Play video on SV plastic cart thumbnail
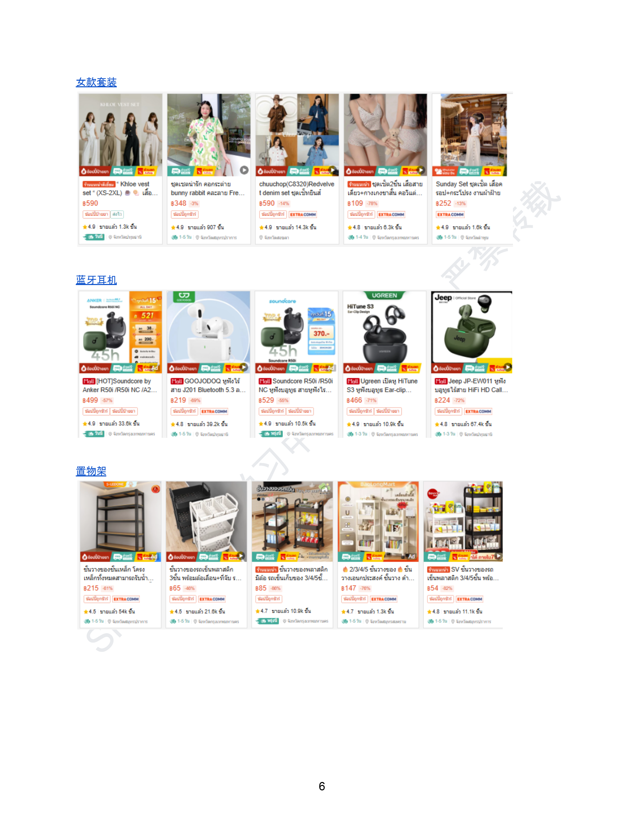This screenshot has width=644, height=833. click(498, 556)
